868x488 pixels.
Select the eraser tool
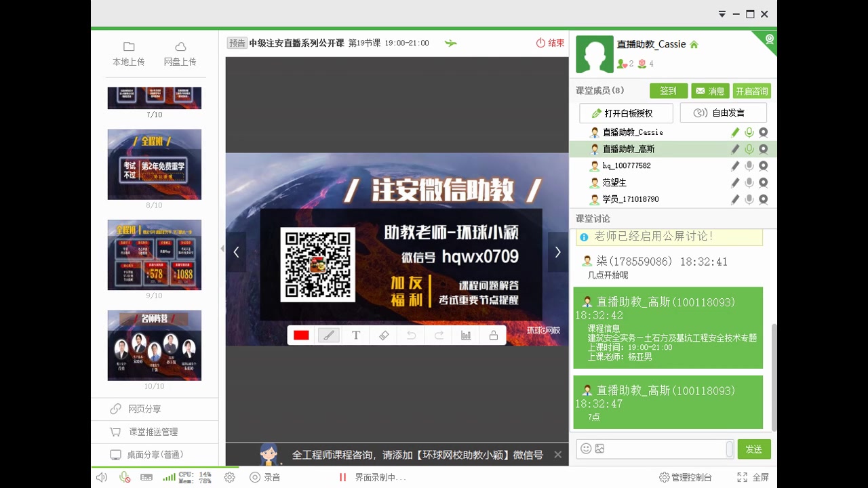coord(384,335)
